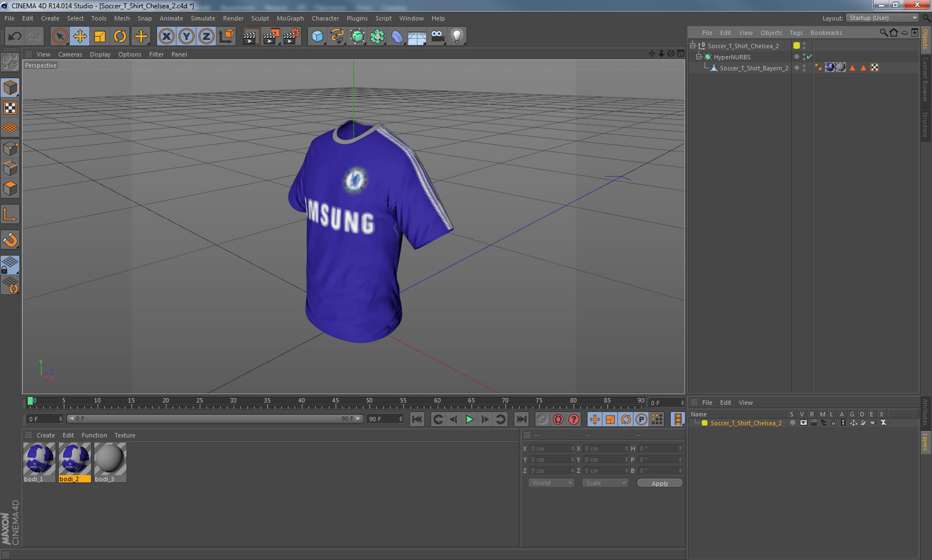Render active view in toolbar
Image resolution: width=932 pixels, height=560 pixels.
click(x=251, y=37)
